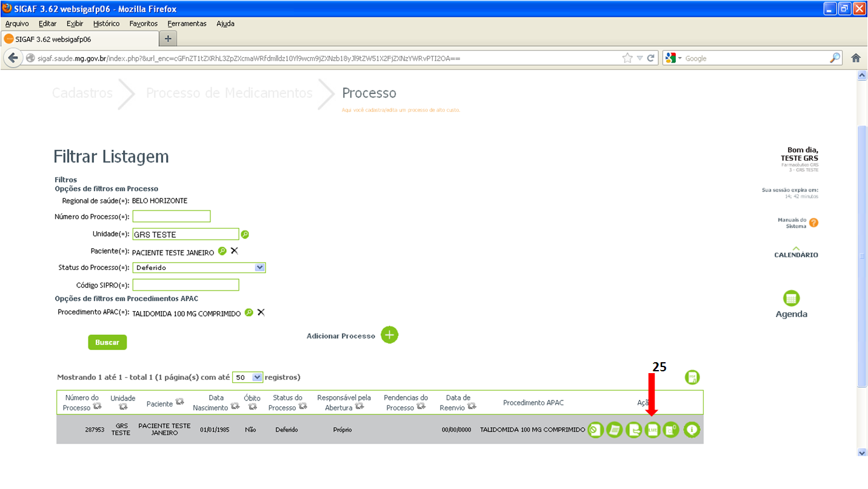Open the Arquivo menu
This screenshot has height=489, width=868.
(x=17, y=24)
